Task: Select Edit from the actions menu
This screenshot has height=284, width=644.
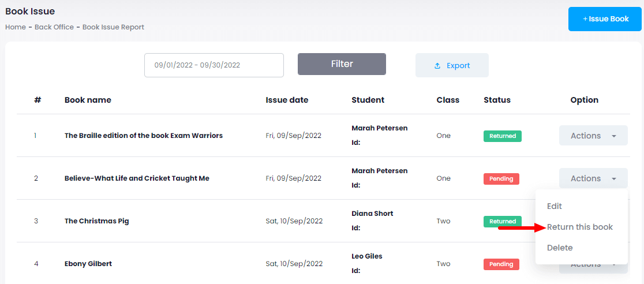Action: pos(554,206)
